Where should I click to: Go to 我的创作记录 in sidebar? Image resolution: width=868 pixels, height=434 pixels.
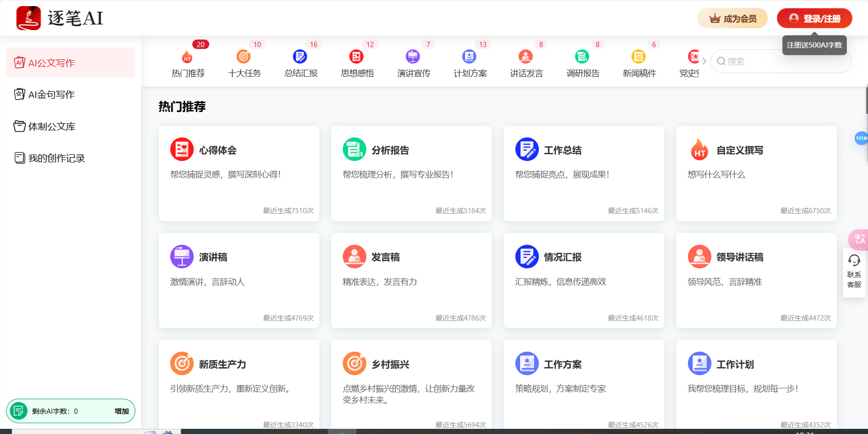click(56, 158)
